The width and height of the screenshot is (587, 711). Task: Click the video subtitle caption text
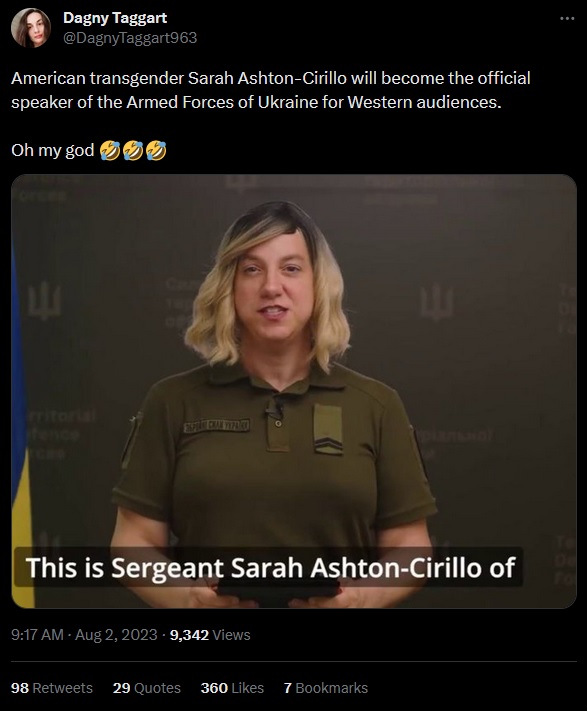pos(270,567)
